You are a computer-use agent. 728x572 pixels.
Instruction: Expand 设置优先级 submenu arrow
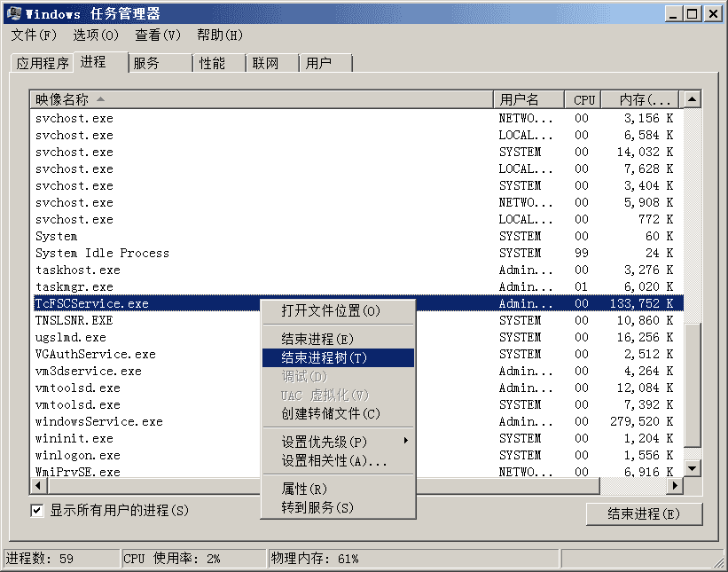point(406,441)
